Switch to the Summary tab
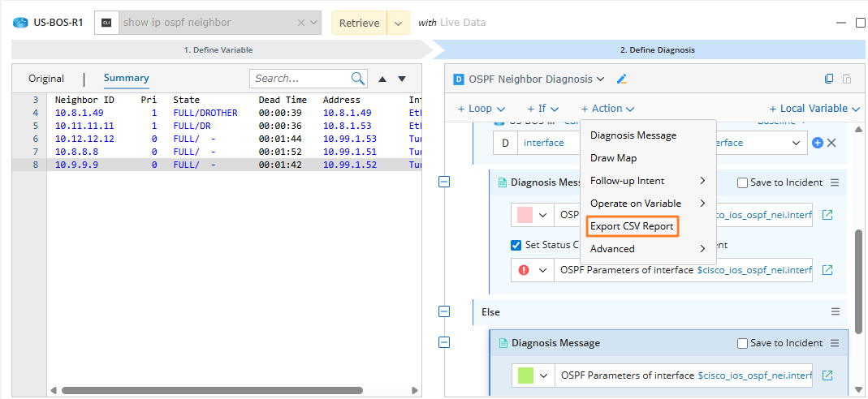This screenshot has height=399, width=868. 126,78
